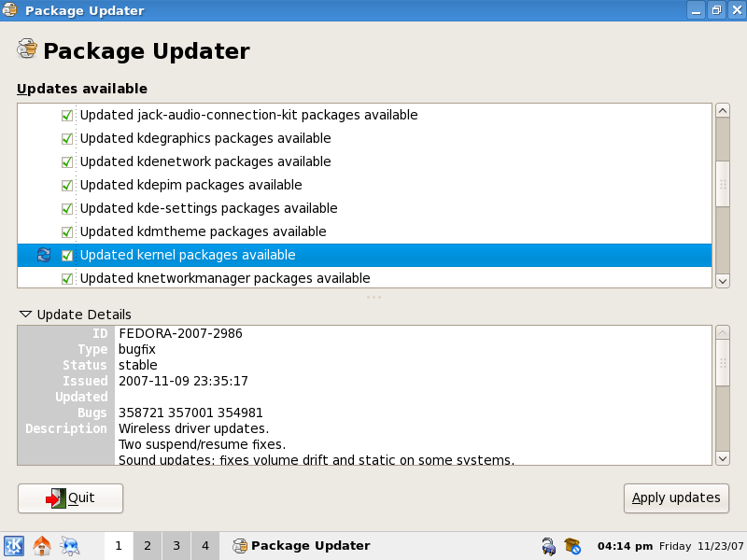The width and height of the screenshot is (747, 560).
Task: Click the 04:14 pm panel clock
Action: point(625,546)
